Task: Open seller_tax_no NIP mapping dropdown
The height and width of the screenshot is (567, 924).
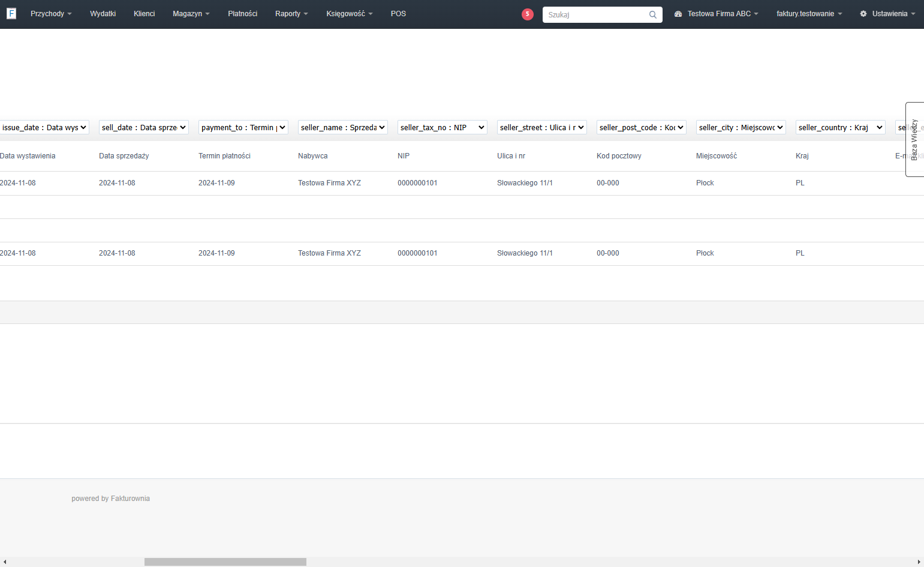Action: tap(443, 127)
